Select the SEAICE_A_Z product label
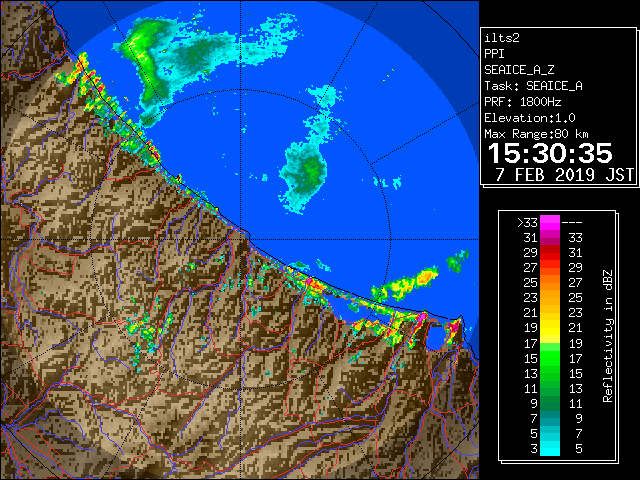This screenshot has height=480, width=640. (x=519, y=70)
